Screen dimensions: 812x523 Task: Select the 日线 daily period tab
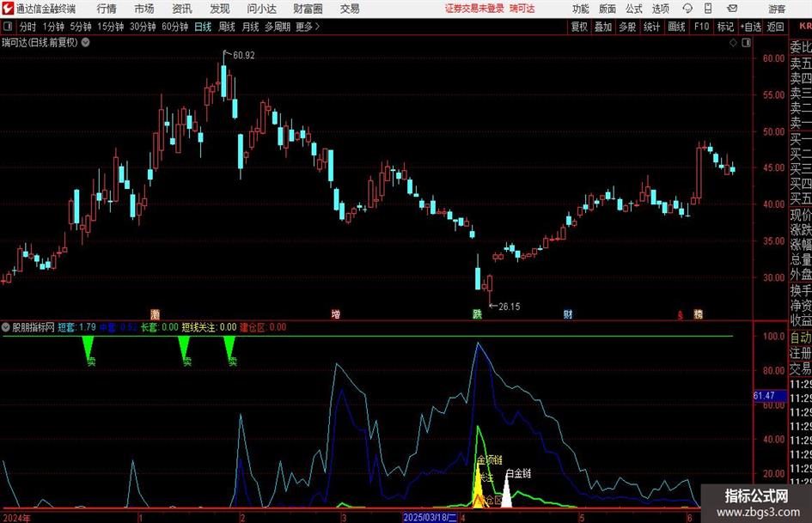tap(203, 27)
